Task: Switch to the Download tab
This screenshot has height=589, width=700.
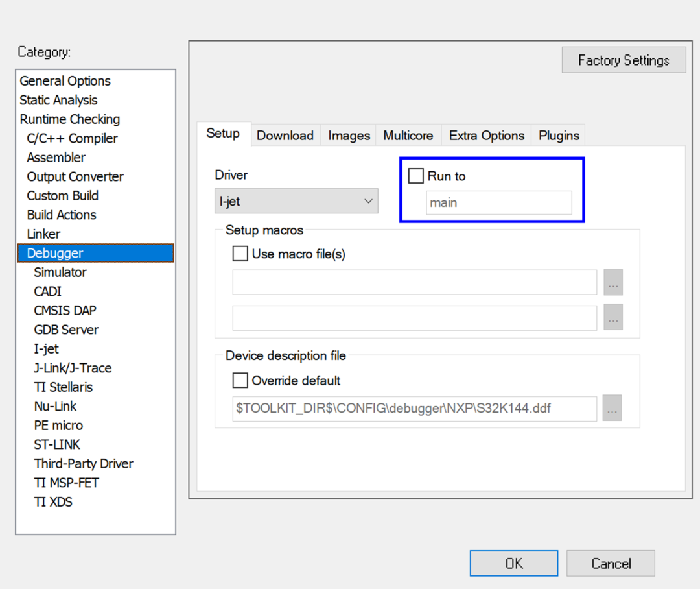Action: tap(285, 135)
